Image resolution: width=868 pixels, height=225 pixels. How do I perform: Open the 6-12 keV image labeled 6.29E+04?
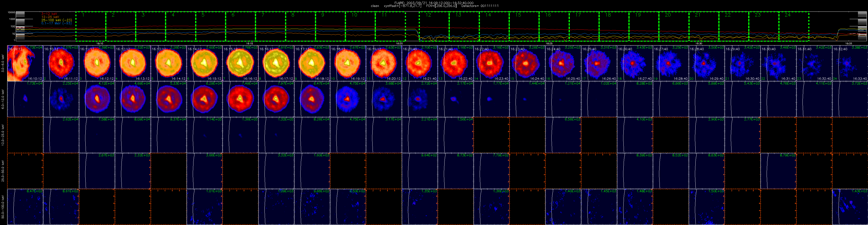(x=205, y=99)
